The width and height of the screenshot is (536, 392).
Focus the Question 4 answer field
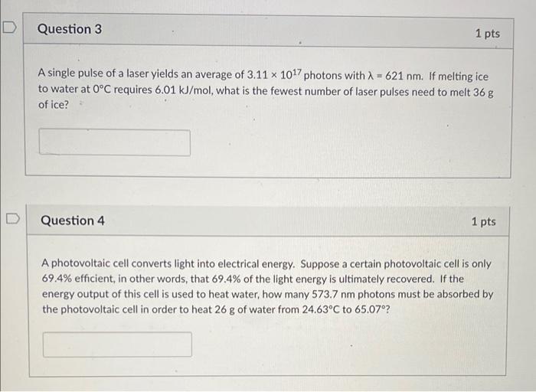click(x=117, y=345)
